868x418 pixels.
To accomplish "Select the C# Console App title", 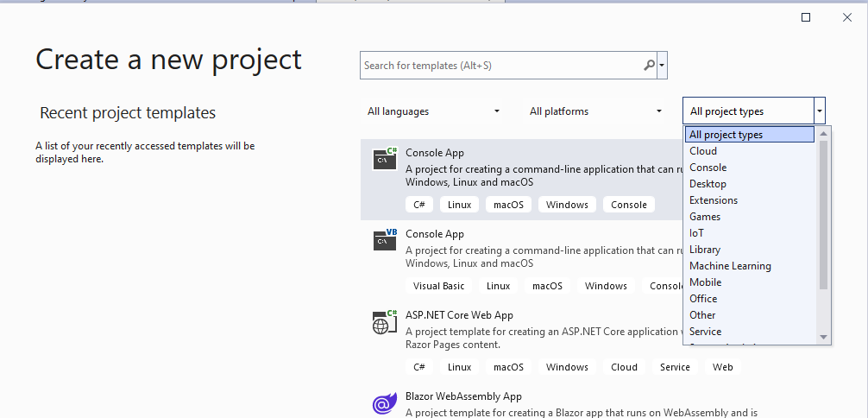I will (x=435, y=153).
